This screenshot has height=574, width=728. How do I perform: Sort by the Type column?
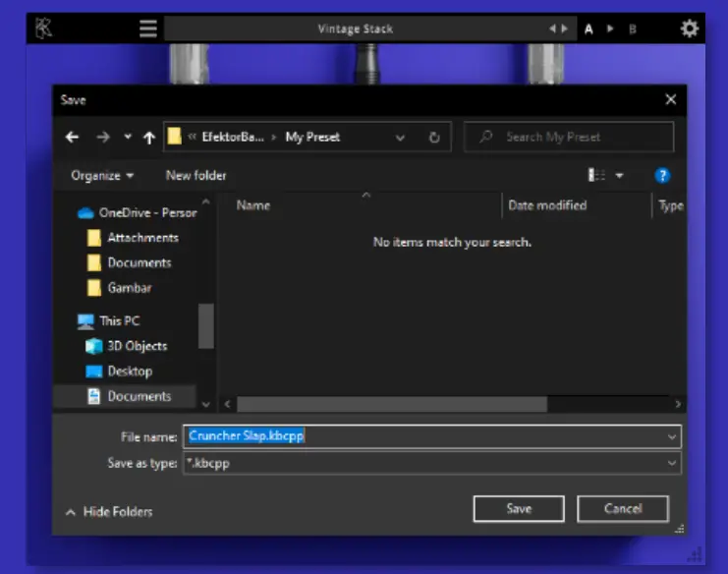(x=671, y=205)
